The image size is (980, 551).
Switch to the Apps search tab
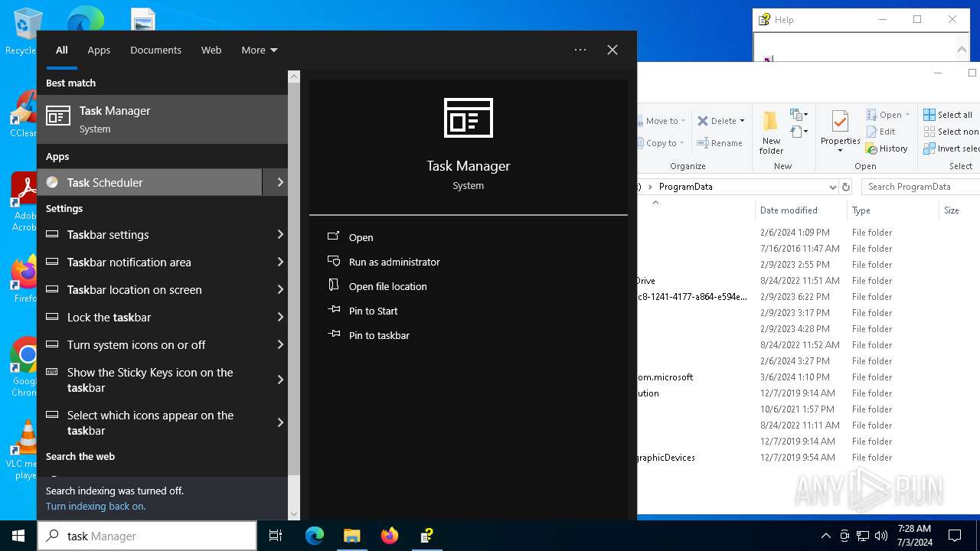click(x=99, y=50)
